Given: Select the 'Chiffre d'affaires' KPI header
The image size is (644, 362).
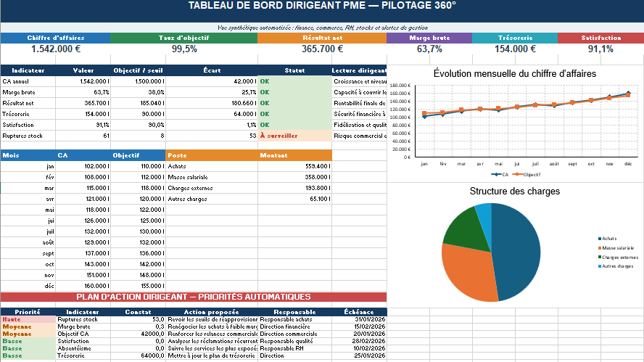Looking at the screenshot, I should click(x=55, y=38).
